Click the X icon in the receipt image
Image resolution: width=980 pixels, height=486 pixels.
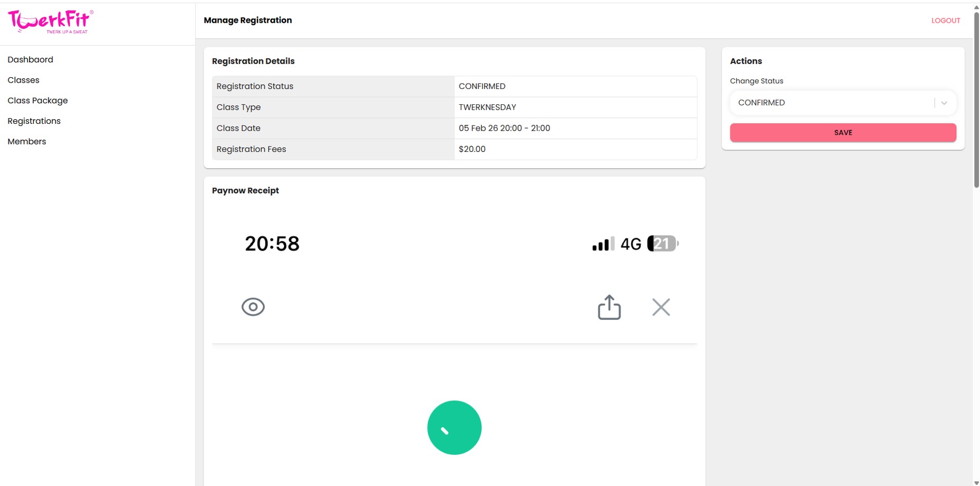pyautogui.click(x=661, y=307)
